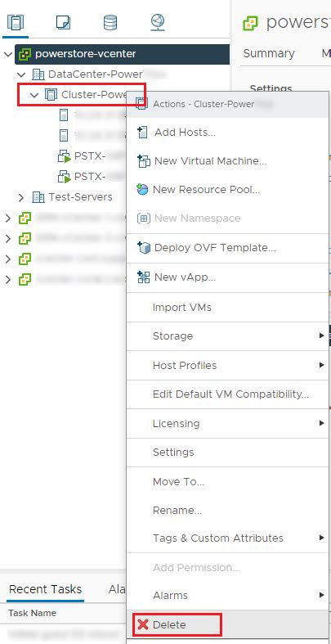Viewport: 331px width, 644px height.
Task: Select powerstore-vcenter in inventory tree
Action: [x=85, y=54]
